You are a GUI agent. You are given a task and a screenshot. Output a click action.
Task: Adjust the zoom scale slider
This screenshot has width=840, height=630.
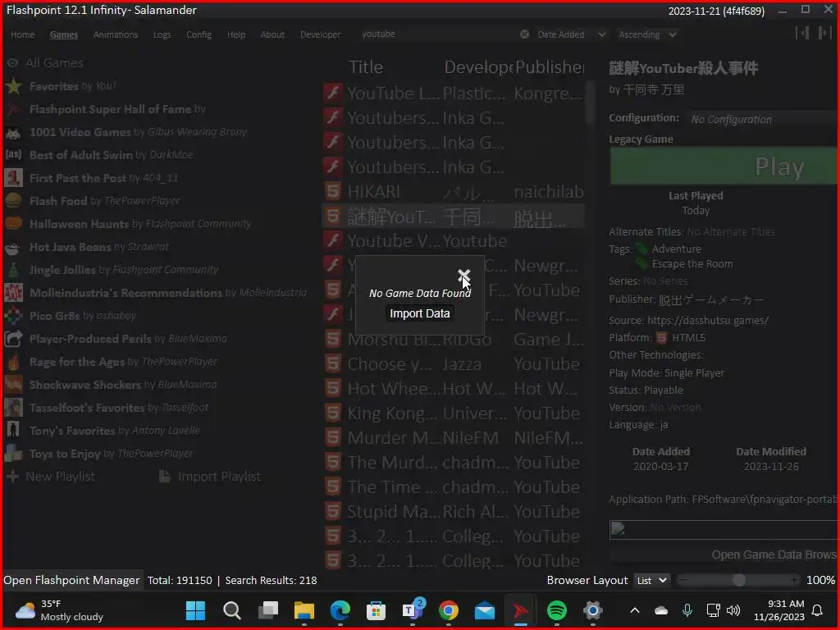738,580
